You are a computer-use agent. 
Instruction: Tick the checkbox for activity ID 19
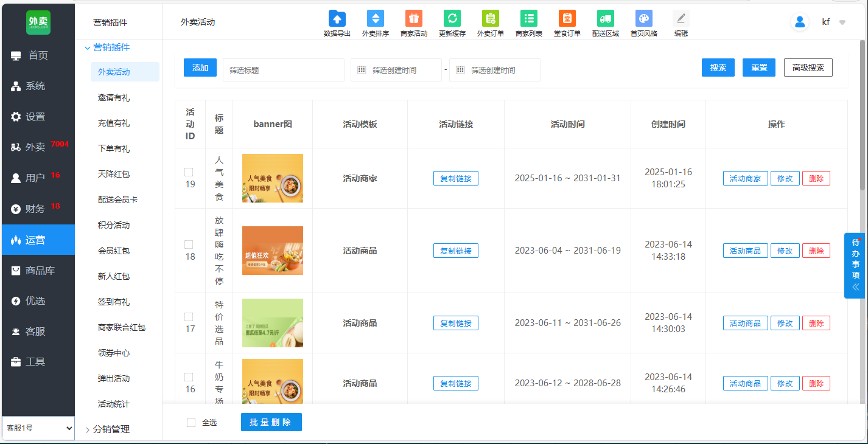click(x=189, y=172)
